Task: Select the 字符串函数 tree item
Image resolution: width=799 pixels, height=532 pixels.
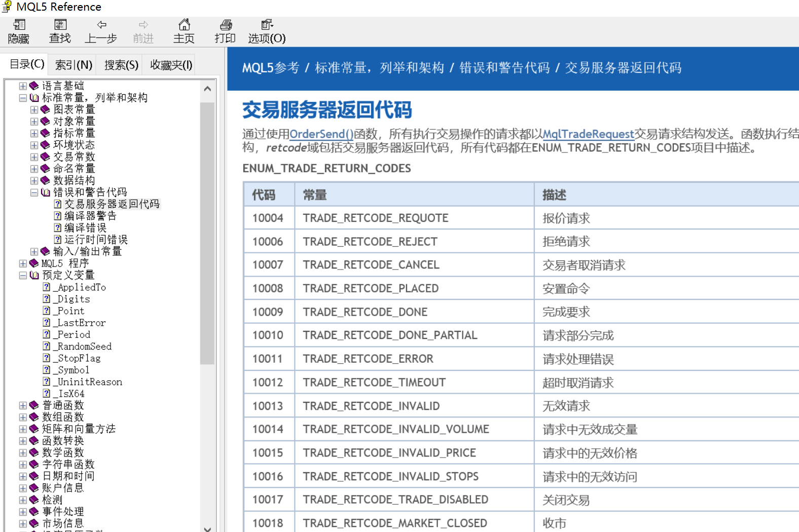Action: tap(68, 464)
